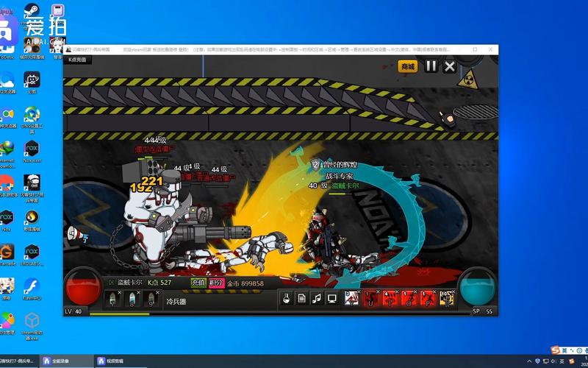Click the K点 527 balance text

[x=159, y=283]
